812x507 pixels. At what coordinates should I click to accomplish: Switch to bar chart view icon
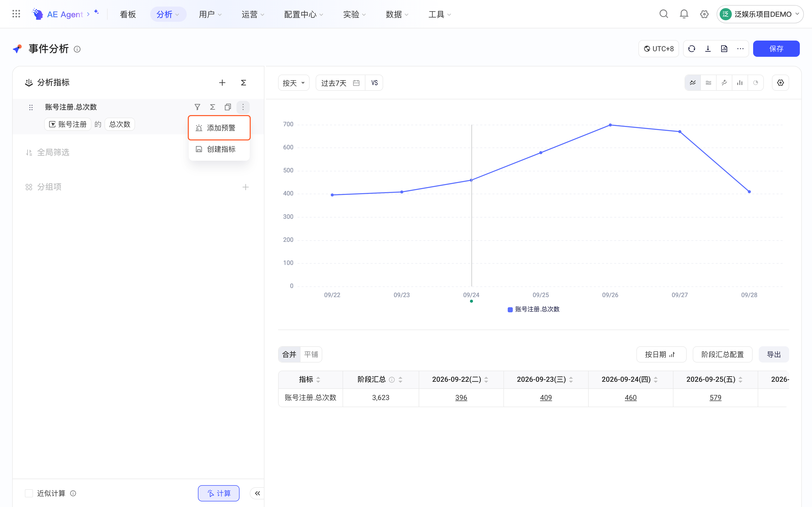pyautogui.click(x=740, y=83)
